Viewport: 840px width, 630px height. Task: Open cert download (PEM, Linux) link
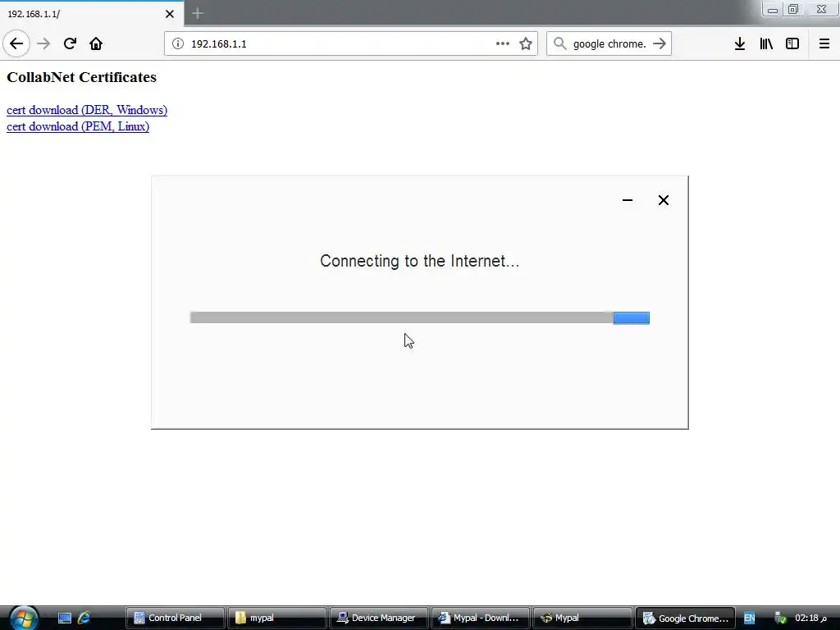click(78, 126)
